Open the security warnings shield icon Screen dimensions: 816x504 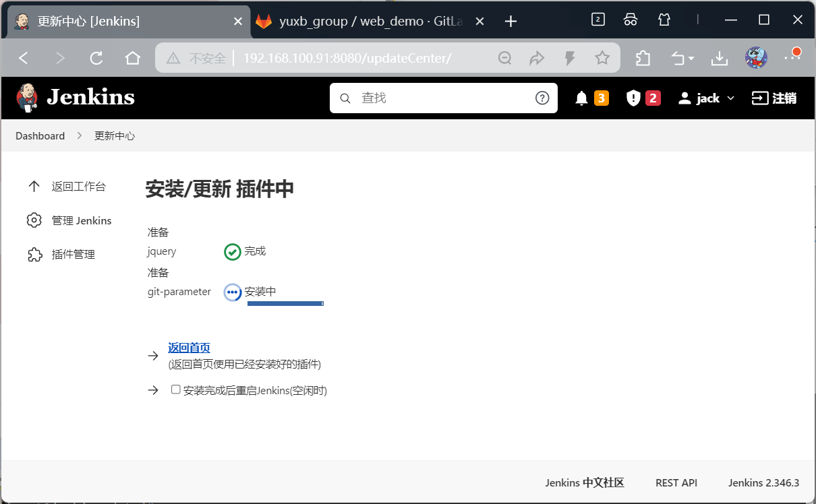tap(633, 98)
